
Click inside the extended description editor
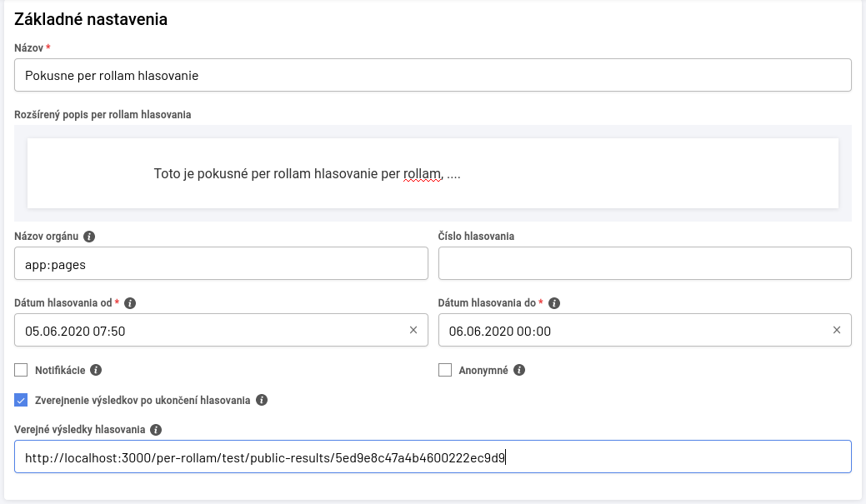click(433, 172)
